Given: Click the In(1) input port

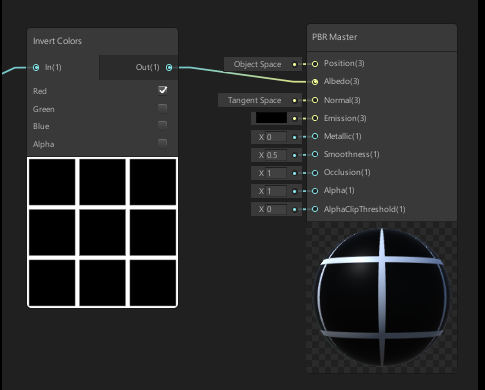Looking at the screenshot, I should tap(36, 68).
